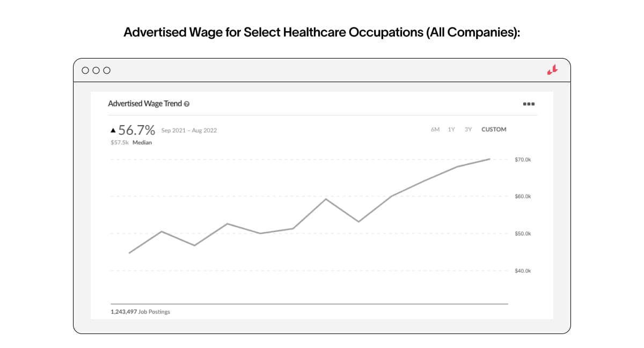Choose the 3Y time range

pos(468,129)
